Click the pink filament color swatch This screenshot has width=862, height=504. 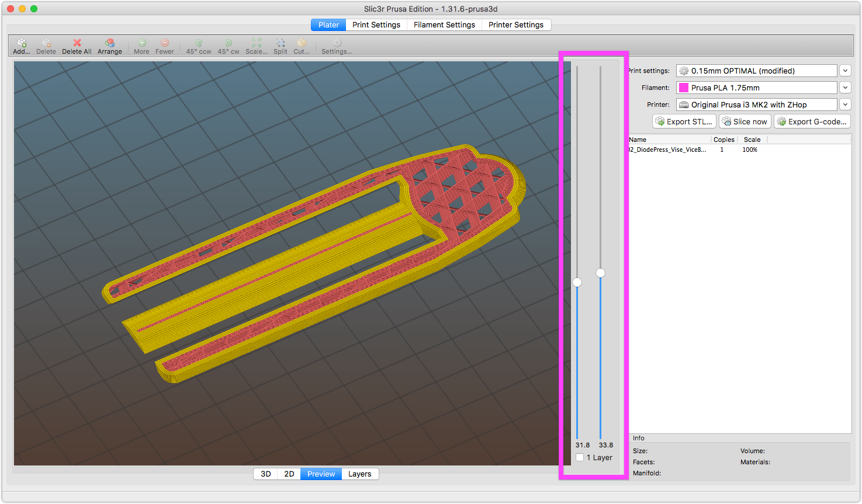pos(683,88)
